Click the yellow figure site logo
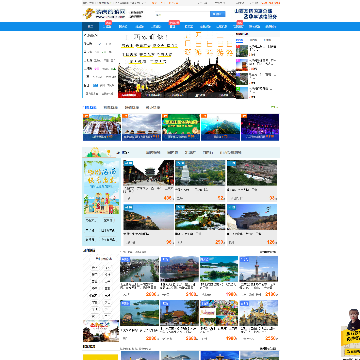This screenshot has width=360, height=360. [89, 13]
